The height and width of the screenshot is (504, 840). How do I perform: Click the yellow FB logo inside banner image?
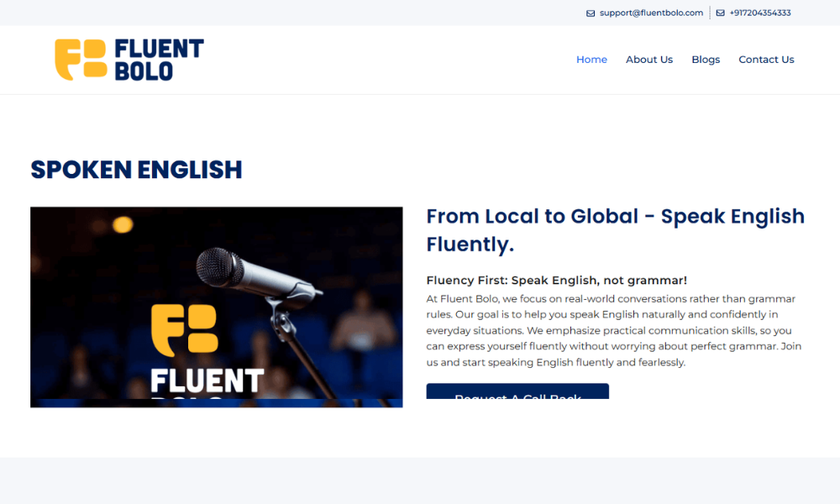184,329
